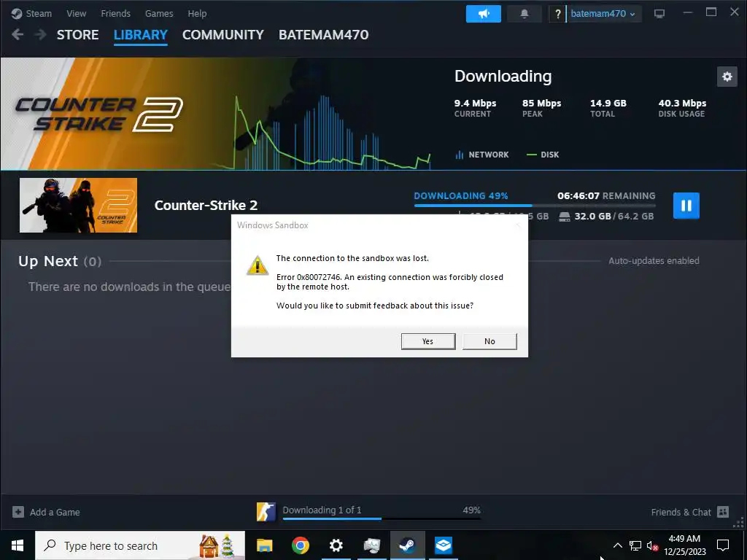Click the bottom download progress bar

(381, 518)
